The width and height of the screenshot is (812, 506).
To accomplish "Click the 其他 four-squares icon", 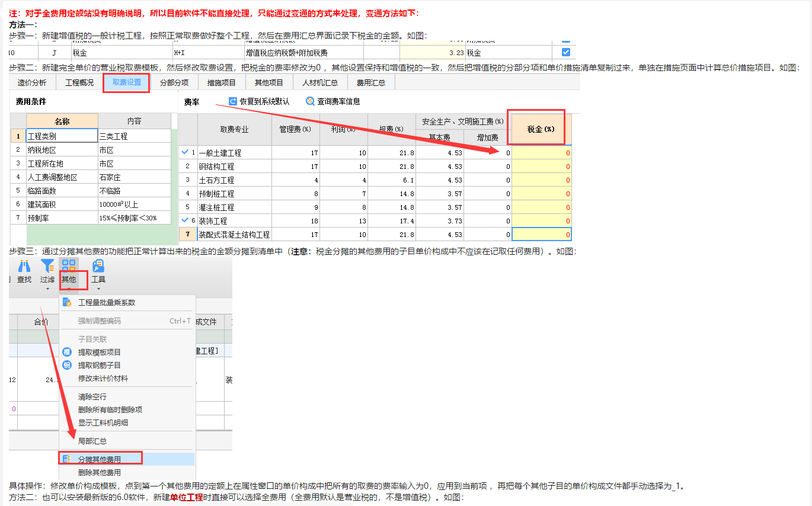I will coord(69,266).
